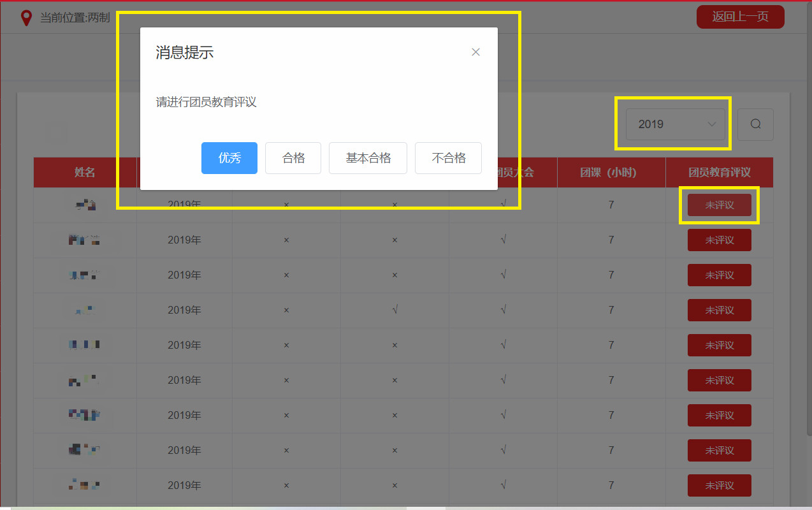The image size is (812, 510).
Task: Open 未评议 for the second row
Action: pos(719,240)
